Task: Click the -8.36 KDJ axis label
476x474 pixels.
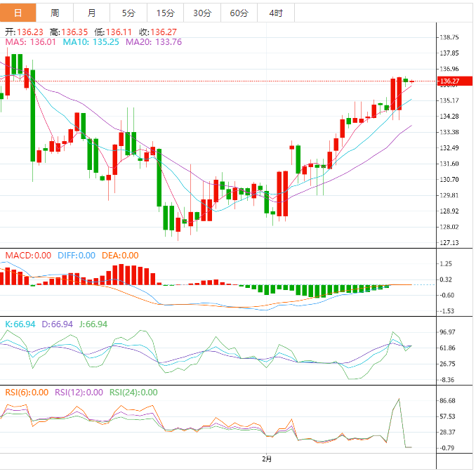Action: pyautogui.click(x=447, y=380)
